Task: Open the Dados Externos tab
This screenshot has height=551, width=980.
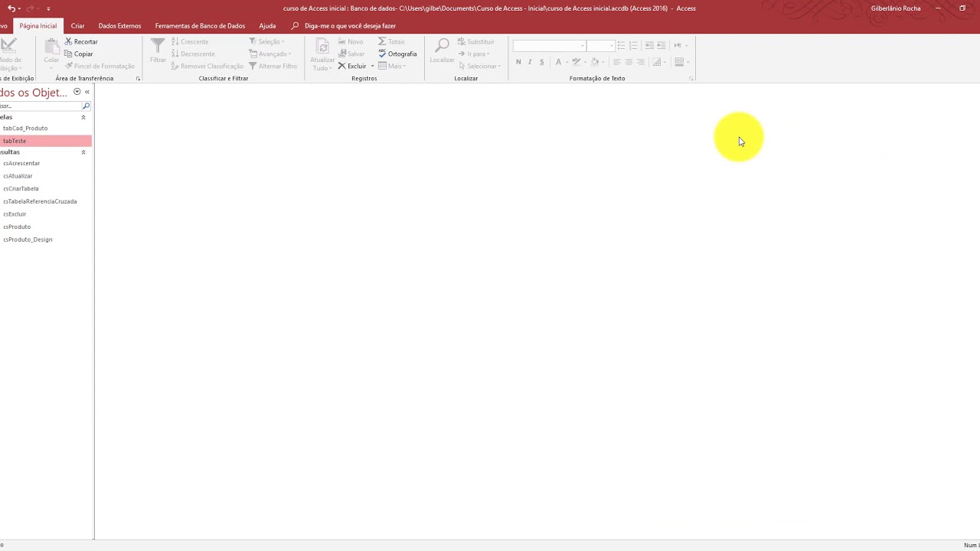Action: [119, 26]
